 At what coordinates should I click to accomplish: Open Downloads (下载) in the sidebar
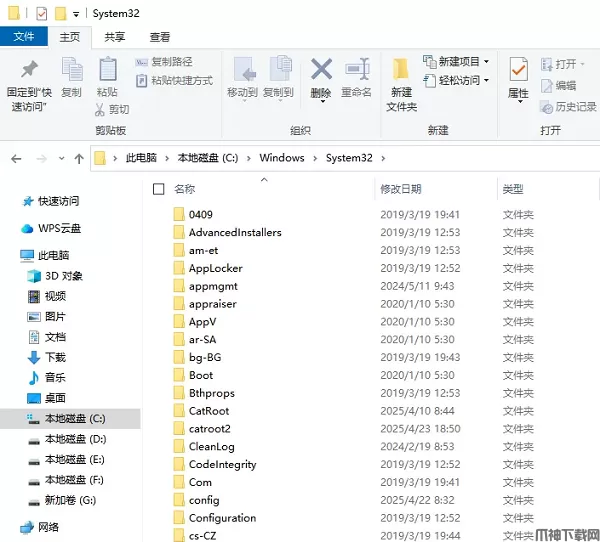coord(47,358)
